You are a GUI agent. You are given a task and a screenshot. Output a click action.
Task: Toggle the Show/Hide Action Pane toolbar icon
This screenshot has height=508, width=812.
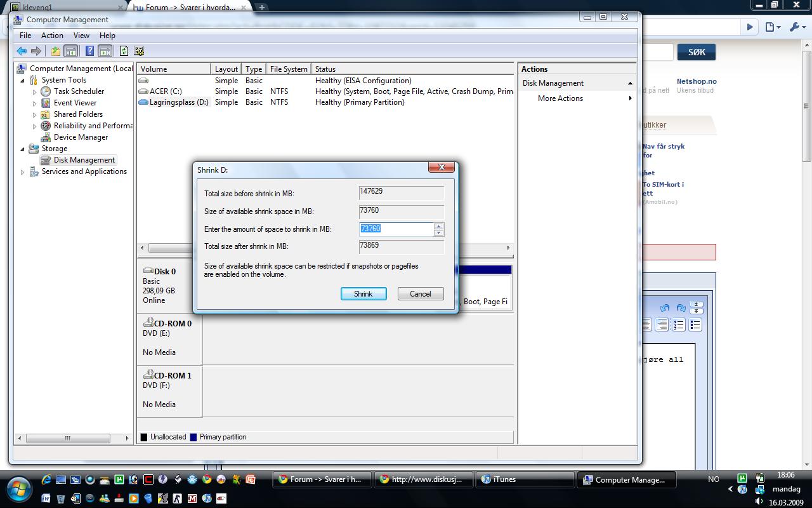click(x=105, y=51)
